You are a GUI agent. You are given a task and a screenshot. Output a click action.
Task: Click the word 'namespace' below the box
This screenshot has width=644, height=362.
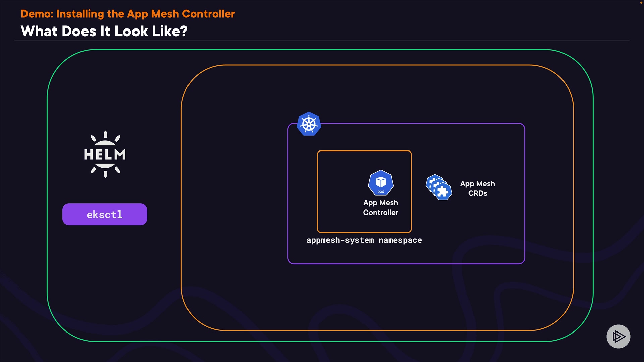400,240
